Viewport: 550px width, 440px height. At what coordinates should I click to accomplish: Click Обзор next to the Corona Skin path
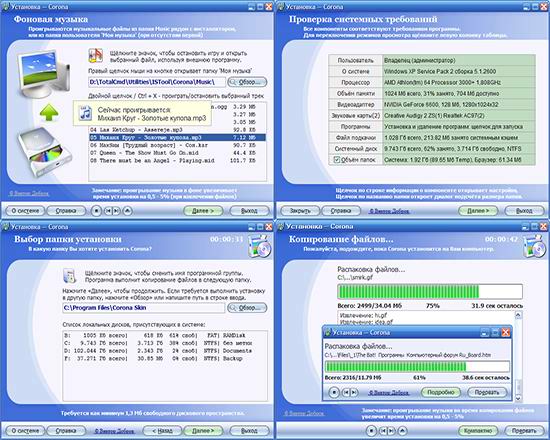(x=247, y=308)
